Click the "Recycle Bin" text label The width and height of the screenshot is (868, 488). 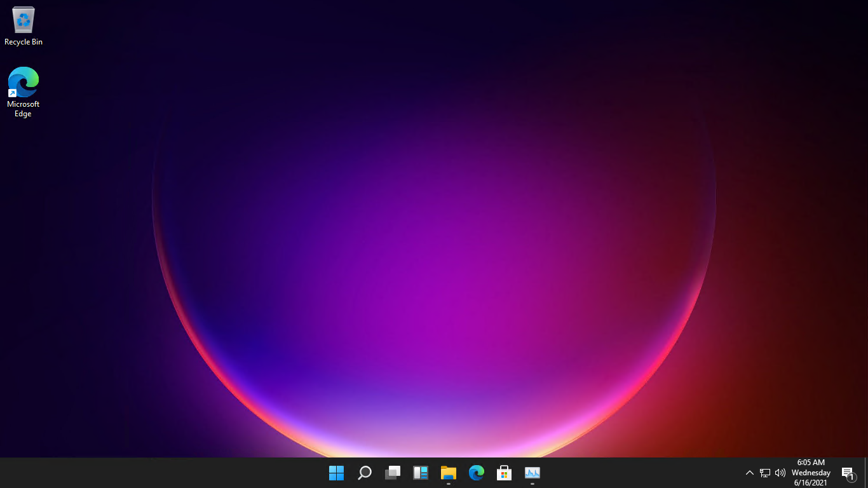(x=24, y=42)
